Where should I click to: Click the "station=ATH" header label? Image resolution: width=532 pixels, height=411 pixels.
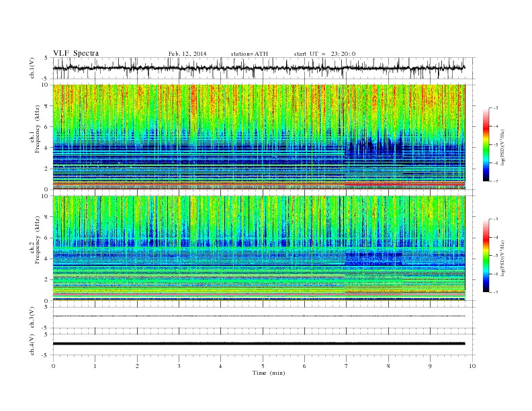coord(249,54)
